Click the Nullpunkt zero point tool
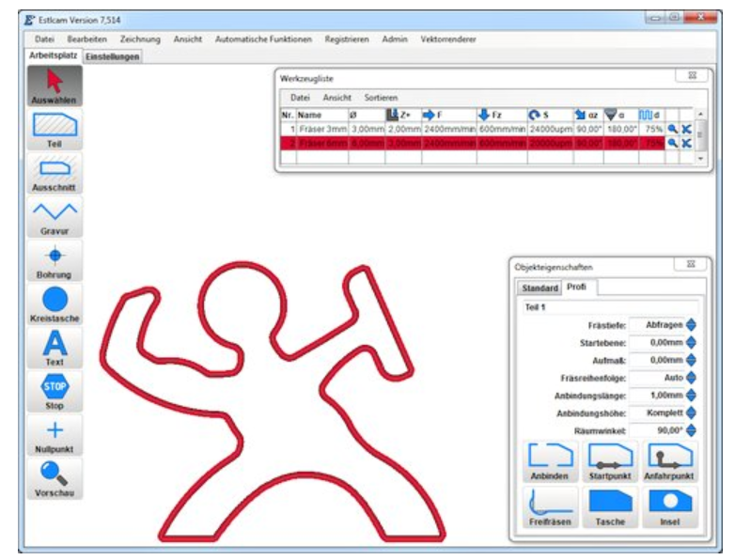 tap(55, 435)
